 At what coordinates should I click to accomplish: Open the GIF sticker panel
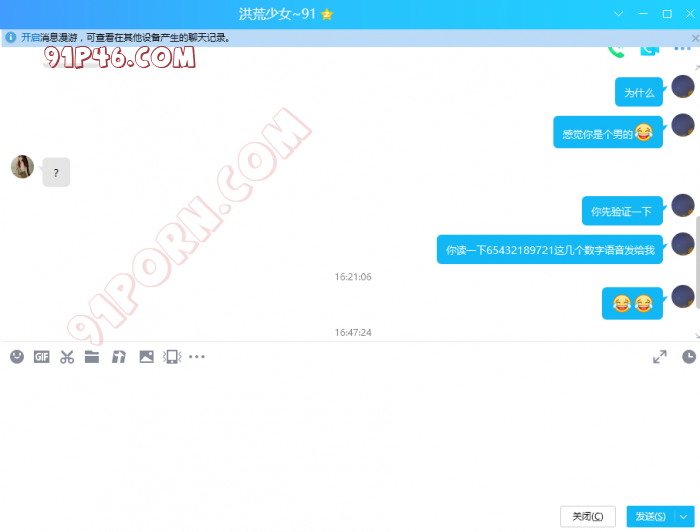tap(42, 357)
